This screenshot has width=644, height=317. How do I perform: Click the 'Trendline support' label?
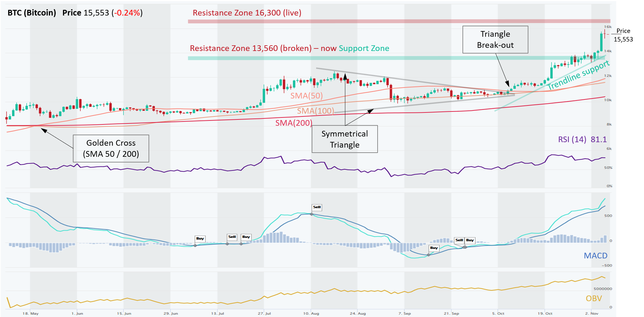click(578, 75)
